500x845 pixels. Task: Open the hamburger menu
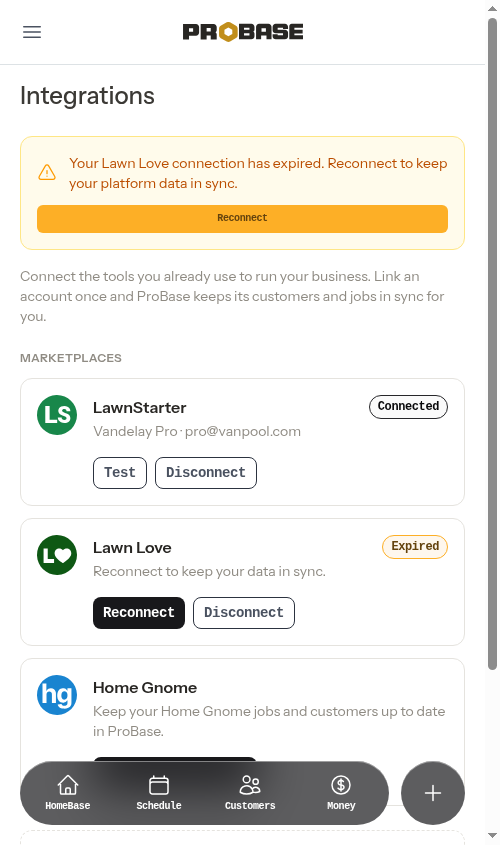coord(32,32)
